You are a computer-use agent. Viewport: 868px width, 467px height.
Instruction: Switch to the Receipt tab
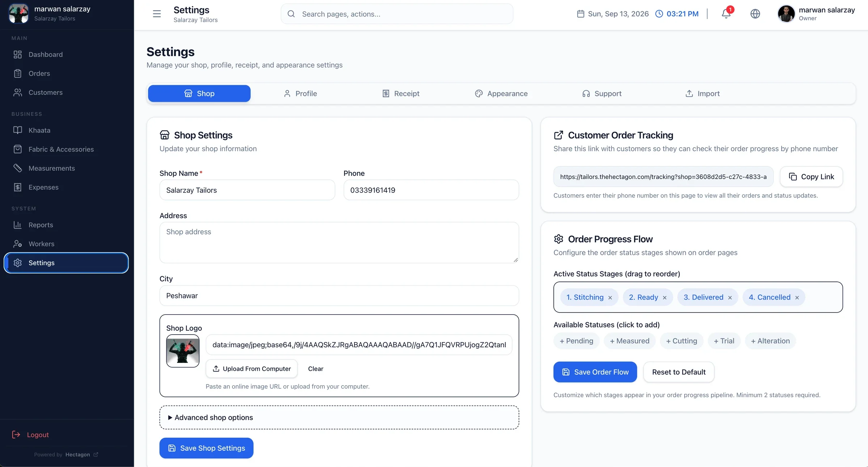(x=401, y=94)
